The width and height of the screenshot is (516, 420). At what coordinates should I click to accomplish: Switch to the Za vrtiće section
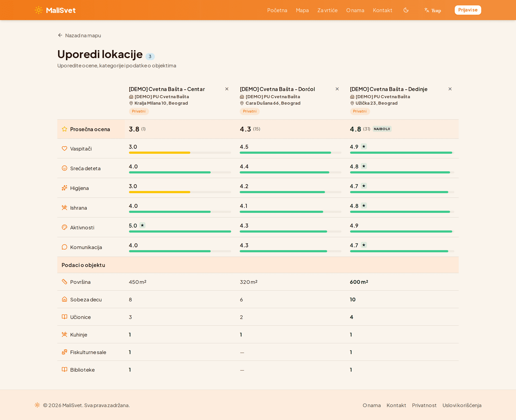tap(327, 10)
